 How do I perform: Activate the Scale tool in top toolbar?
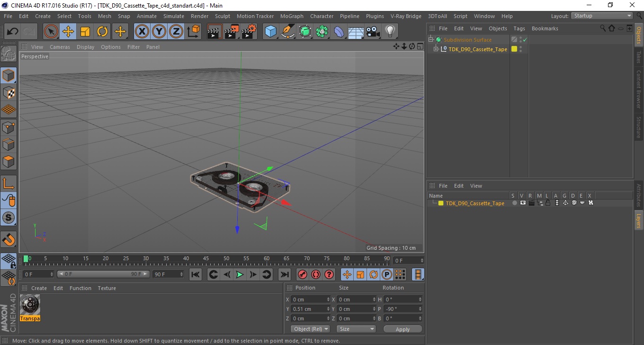(85, 32)
